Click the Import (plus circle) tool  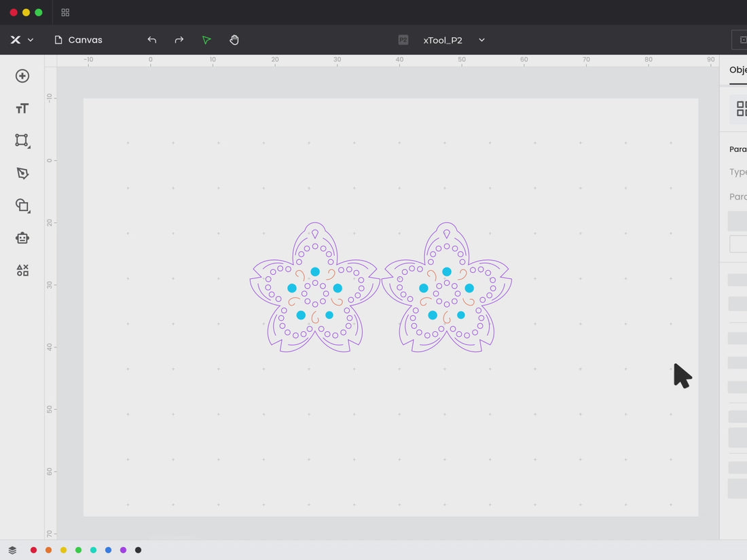(x=22, y=76)
